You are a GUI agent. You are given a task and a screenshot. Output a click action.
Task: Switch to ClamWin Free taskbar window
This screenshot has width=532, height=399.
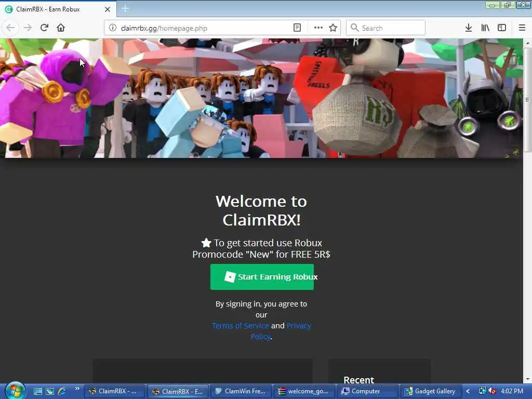[x=240, y=391]
